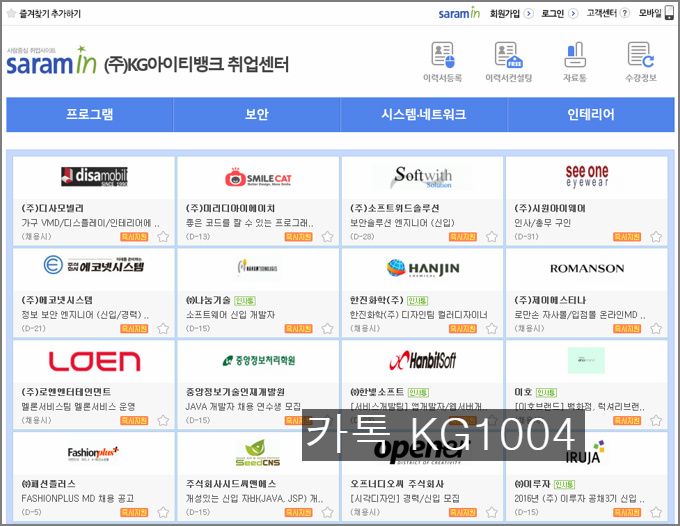Switch to 인테리어 tab
This screenshot has height=526, width=680.
pyautogui.click(x=591, y=114)
